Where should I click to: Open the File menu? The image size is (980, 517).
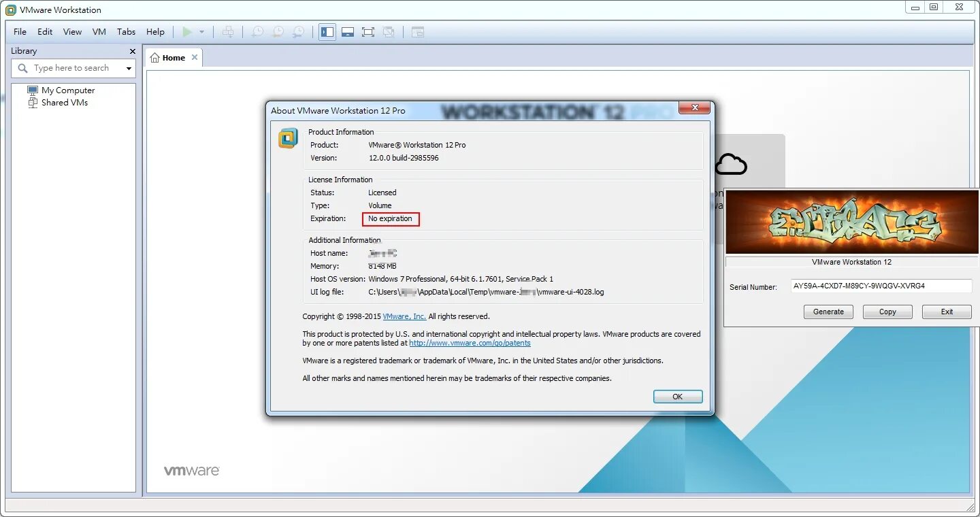pyautogui.click(x=20, y=32)
